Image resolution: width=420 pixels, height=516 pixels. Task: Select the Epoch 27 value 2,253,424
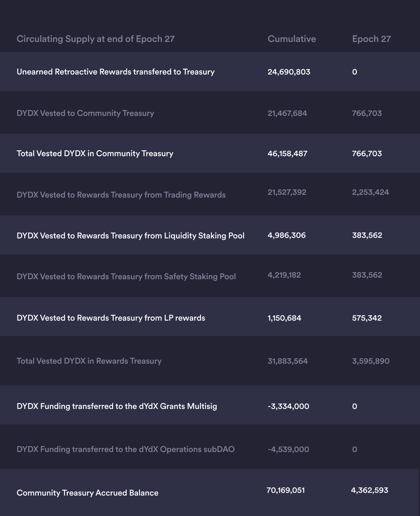(370, 192)
